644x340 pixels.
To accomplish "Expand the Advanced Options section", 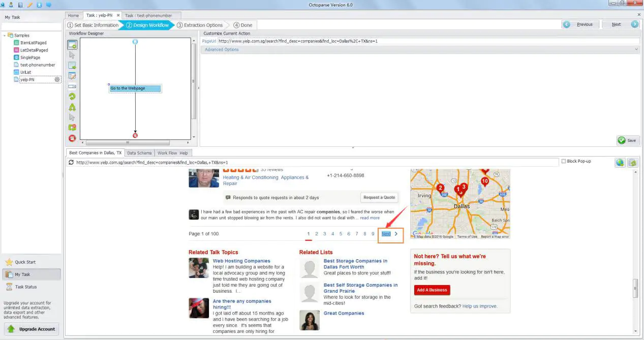I will 420,50.
